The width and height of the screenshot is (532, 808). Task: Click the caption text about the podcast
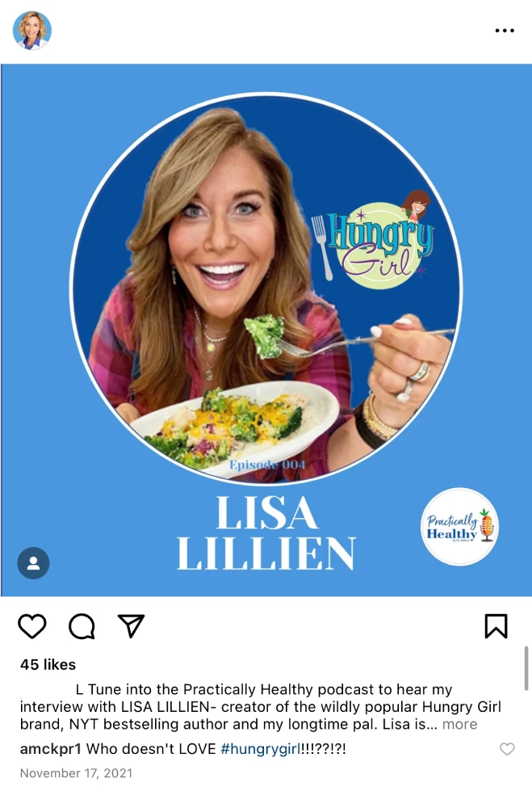coord(260,706)
